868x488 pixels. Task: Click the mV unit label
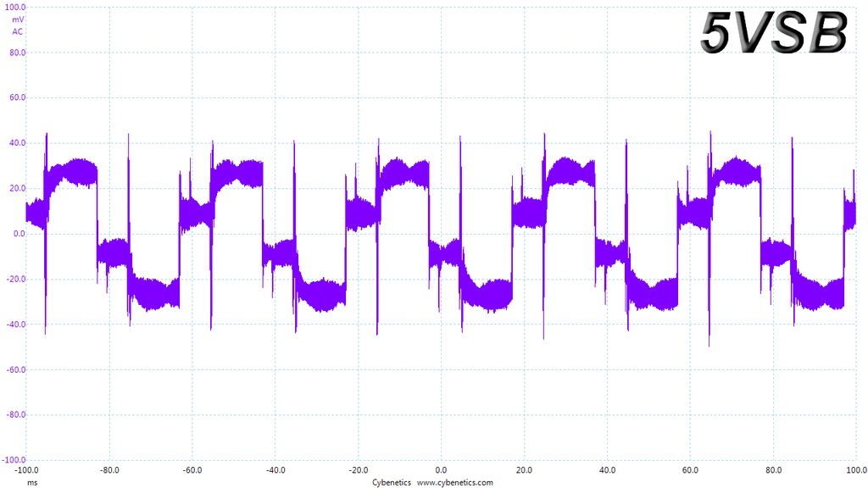[18, 19]
